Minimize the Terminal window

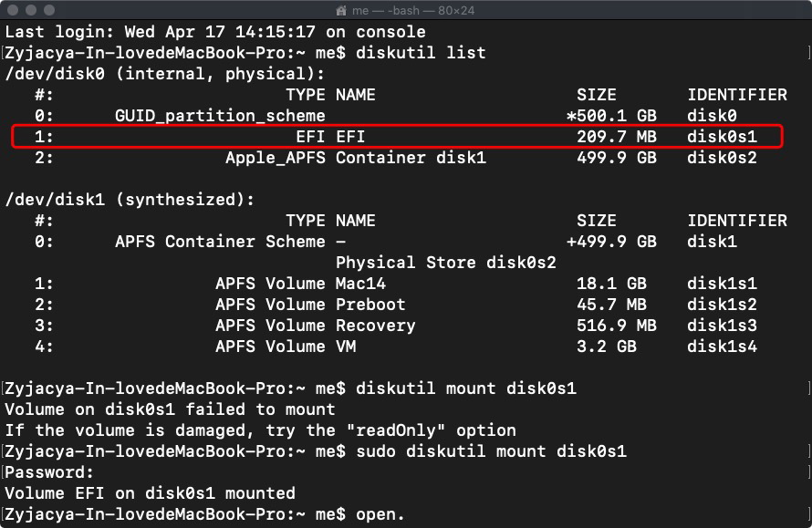click(30, 10)
